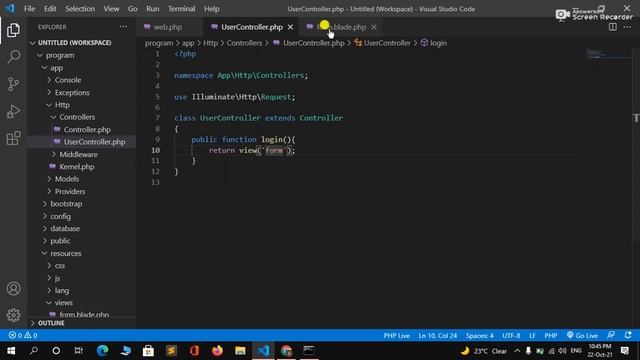Viewport: 640px width, 360px height.
Task: Click the feedback icon in status bar
Action: pyautogui.click(x=611, y=336)
